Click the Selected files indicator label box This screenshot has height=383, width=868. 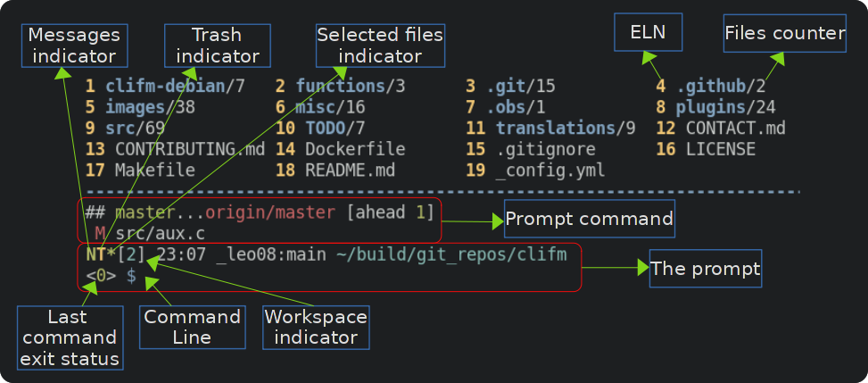click(x=380, y=46)
